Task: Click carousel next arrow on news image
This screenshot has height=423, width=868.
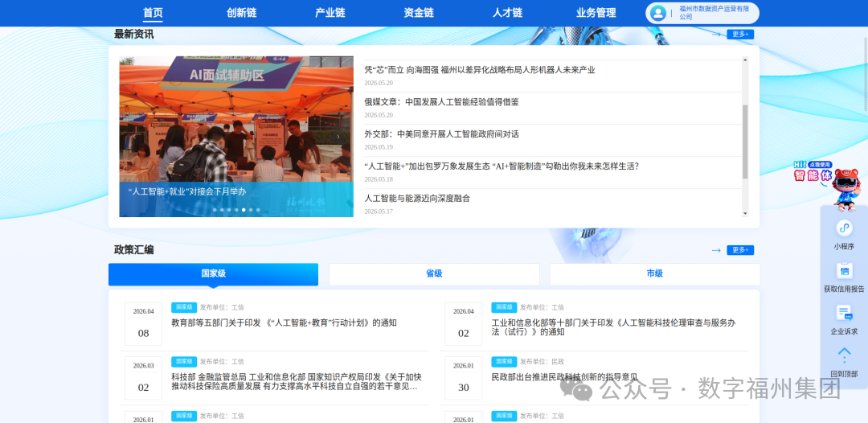Action: (338, 136)
